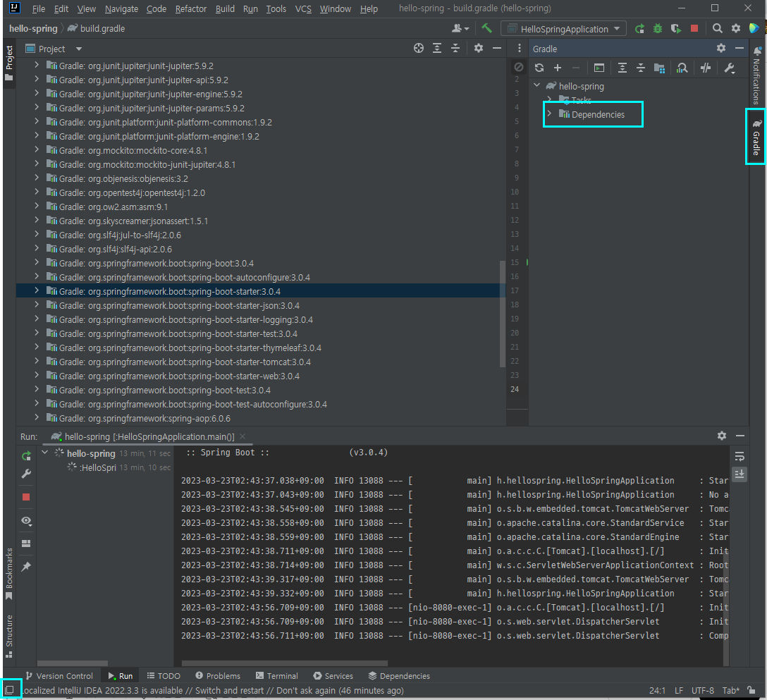767x700 pixels.
Task: Hide the Project tool window
Action: click(x=496, y=48)
